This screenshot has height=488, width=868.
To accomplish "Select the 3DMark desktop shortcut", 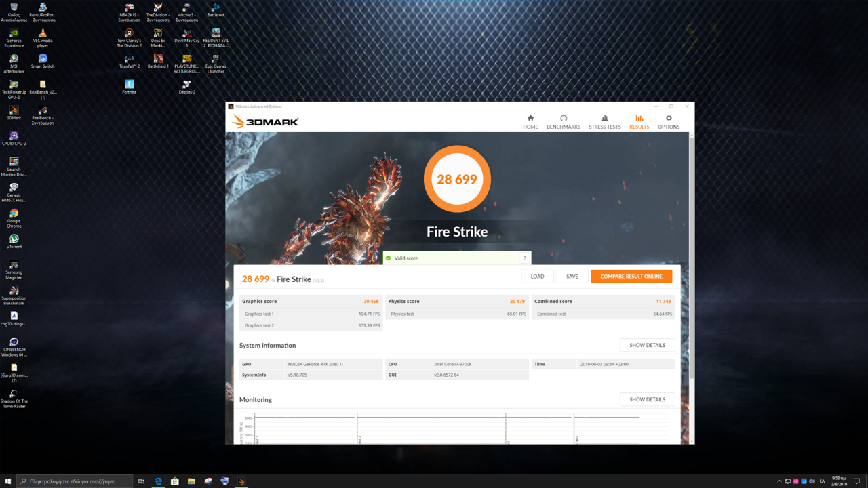I will 14,113.
